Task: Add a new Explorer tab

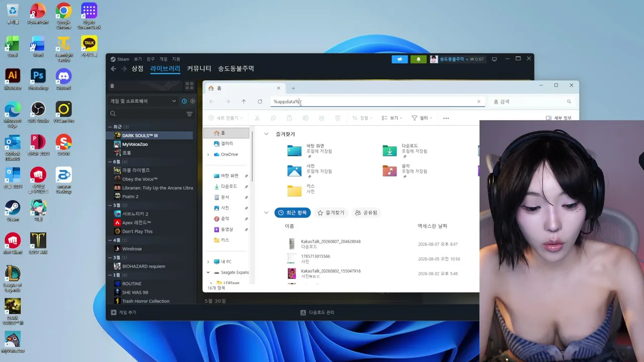Action: click(x=293, y=88)
